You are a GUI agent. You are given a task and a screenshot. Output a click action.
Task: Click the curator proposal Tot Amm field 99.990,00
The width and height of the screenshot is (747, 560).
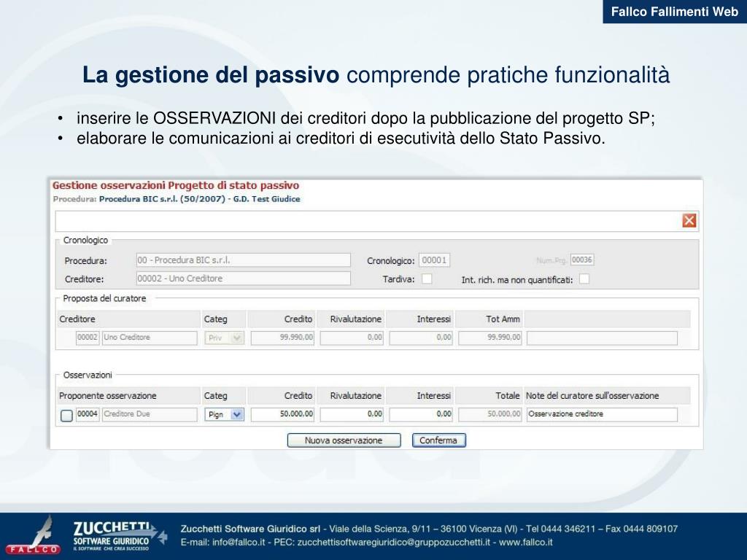tap(489, 338)
